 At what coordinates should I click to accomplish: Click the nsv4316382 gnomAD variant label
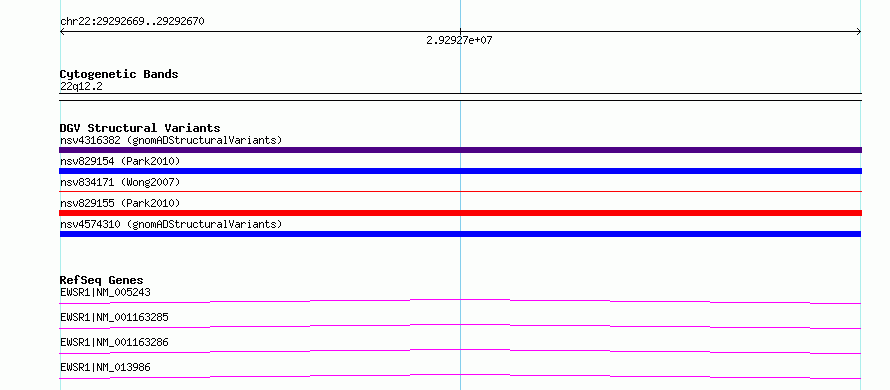(x=171, y=140)
